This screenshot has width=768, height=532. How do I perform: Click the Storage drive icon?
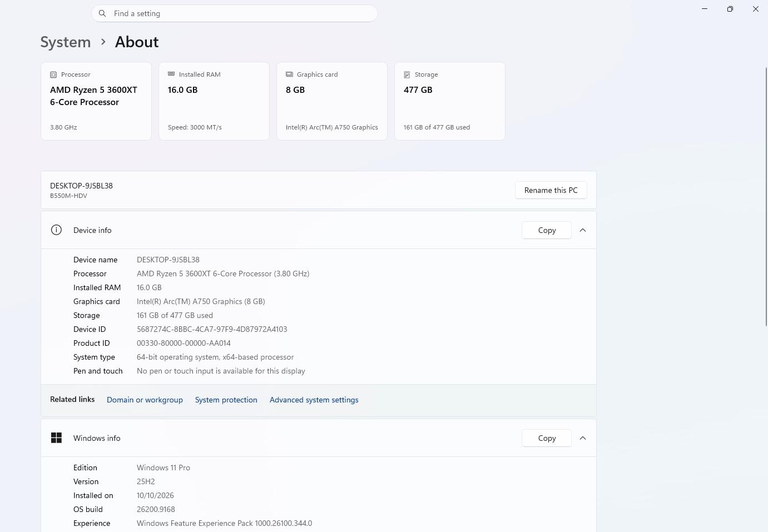tap(407, 74)
